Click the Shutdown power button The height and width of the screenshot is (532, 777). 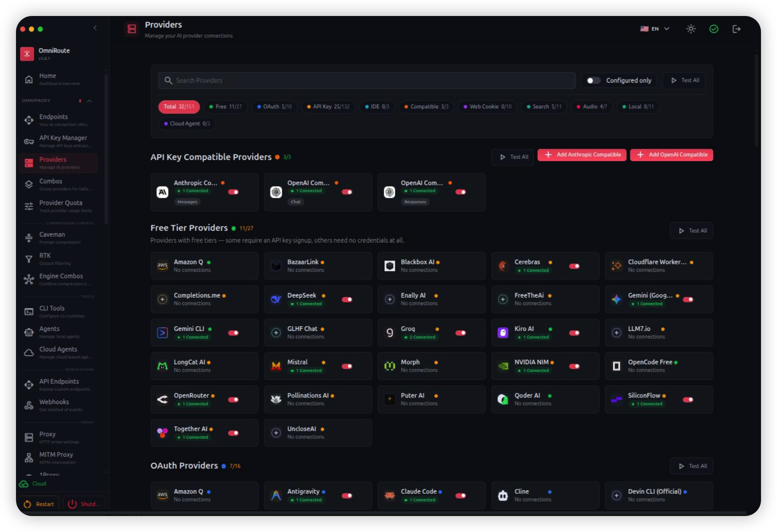(x=84, y=504)
